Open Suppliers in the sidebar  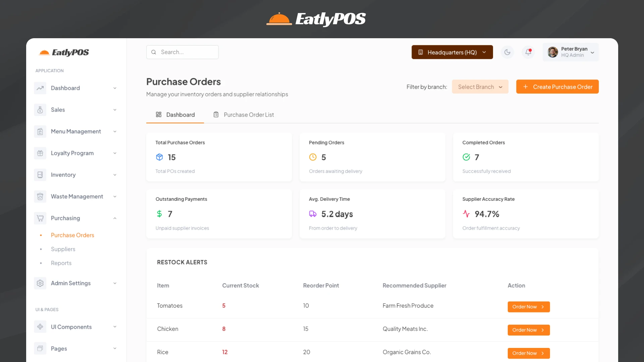click(63, 249)
